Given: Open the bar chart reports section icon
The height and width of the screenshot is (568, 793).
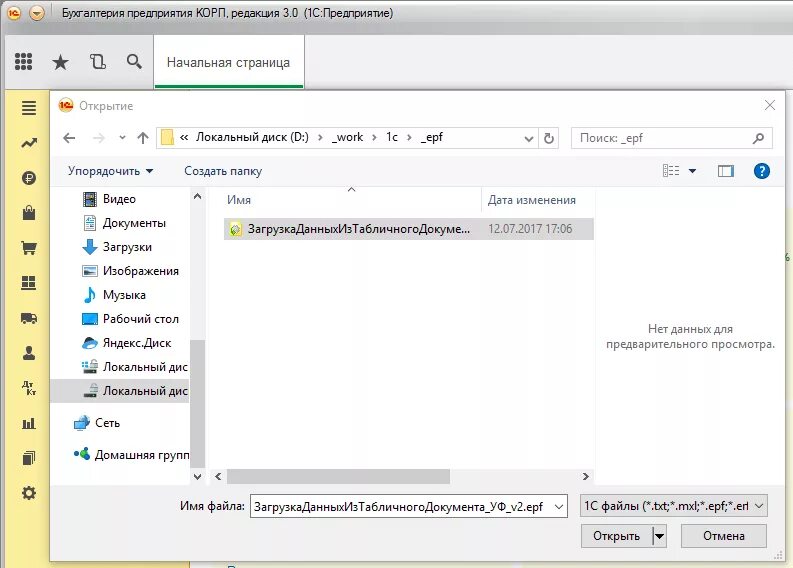Looking at the screenshot, I should [x=29, y=423].
